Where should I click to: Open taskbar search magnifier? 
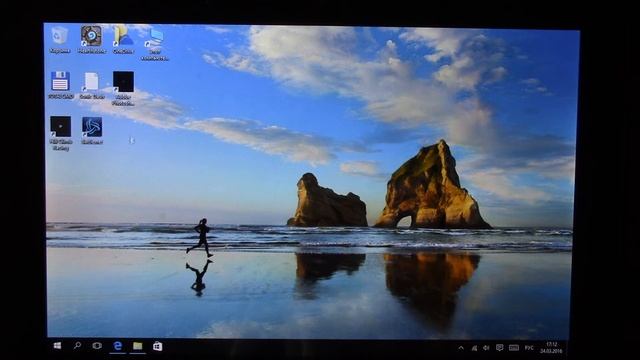point(77,346)
